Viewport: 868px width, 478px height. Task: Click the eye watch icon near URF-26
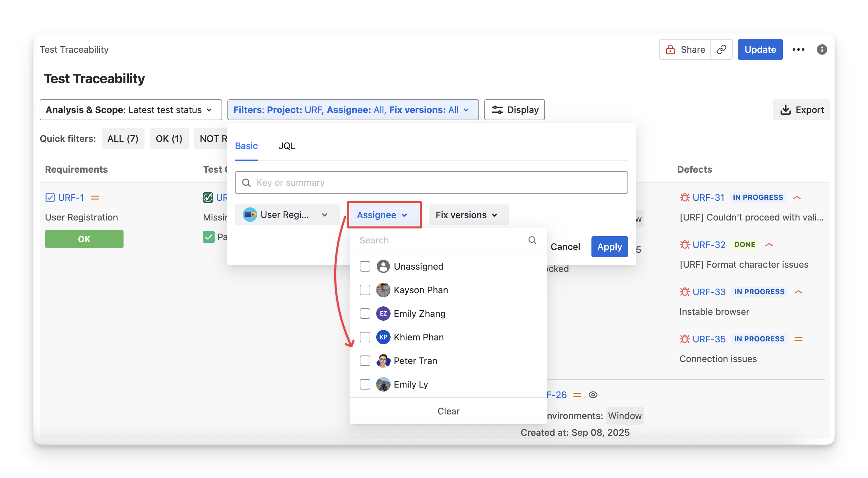[593, 395]
